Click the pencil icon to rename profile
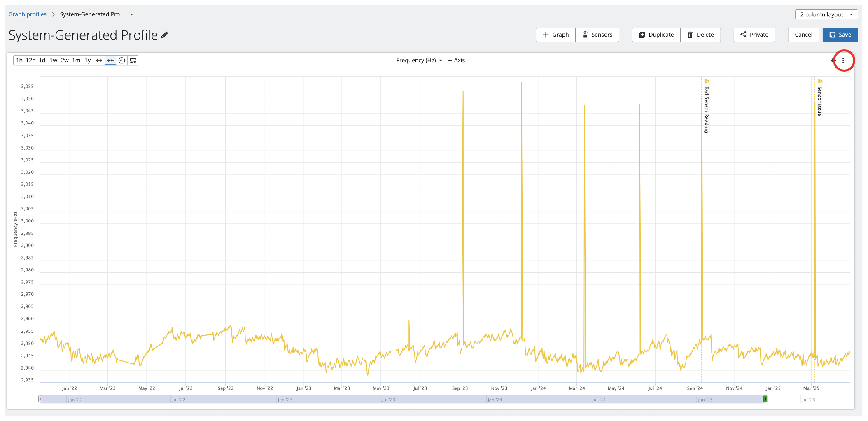 [x=165, y=35]
